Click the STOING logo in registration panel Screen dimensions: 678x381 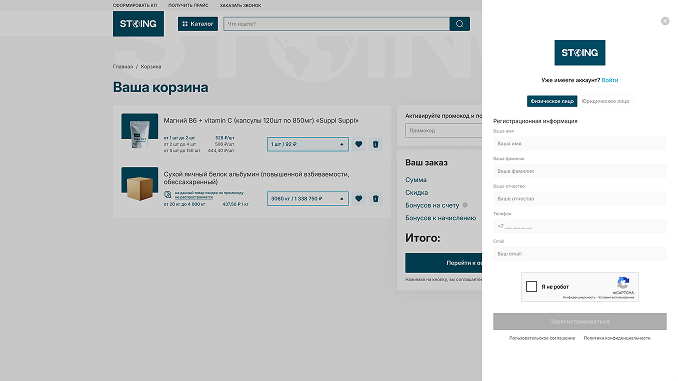coord(579,53)
